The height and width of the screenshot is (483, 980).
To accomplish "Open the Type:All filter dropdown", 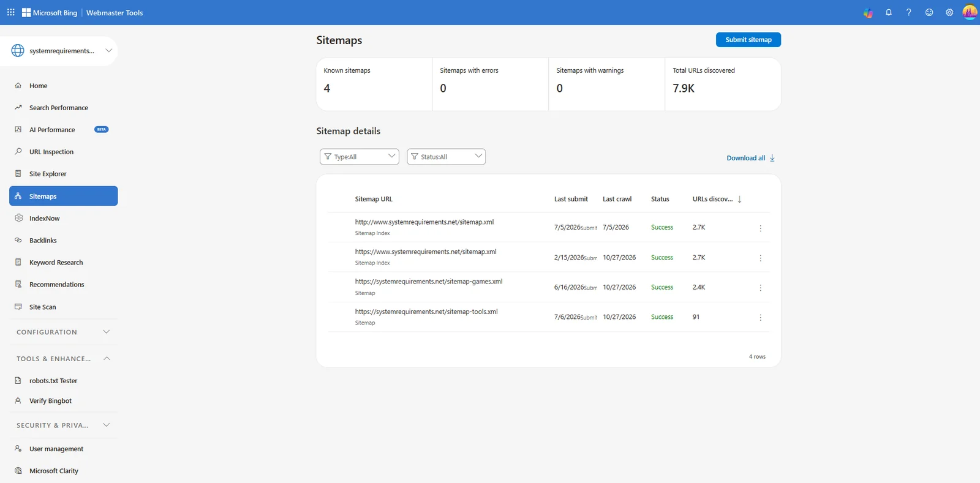I will point(360,157).
